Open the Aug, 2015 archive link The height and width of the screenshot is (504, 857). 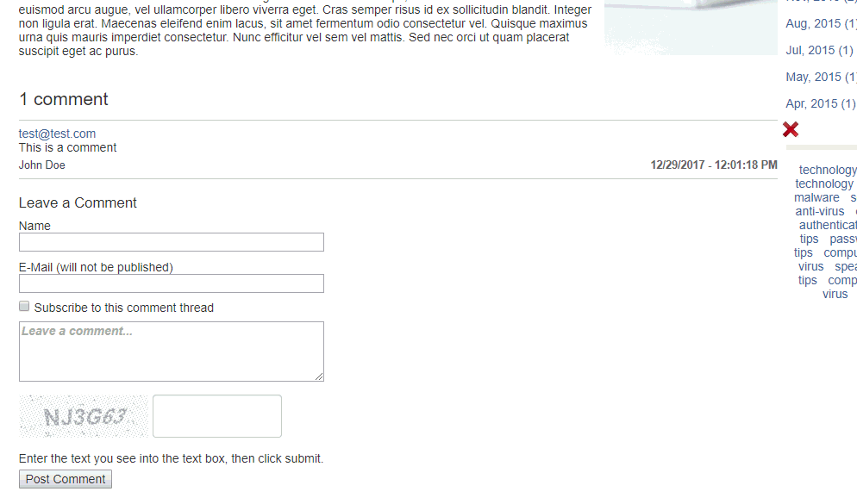pos(813,24)
